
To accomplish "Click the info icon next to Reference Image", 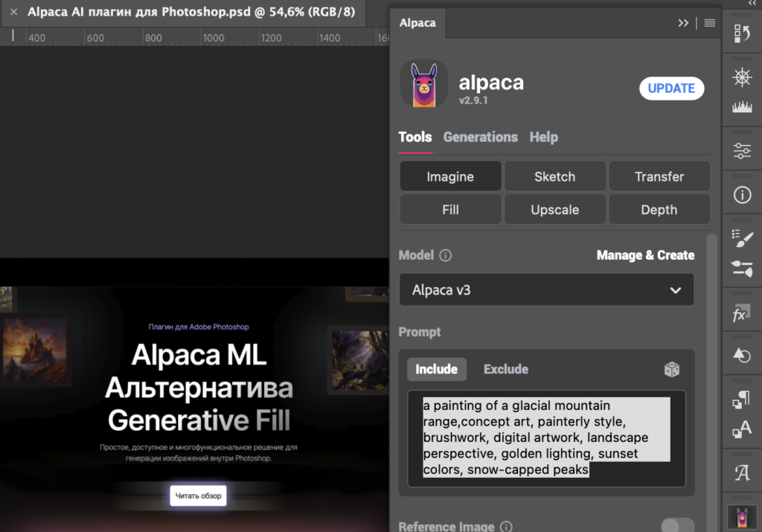I will [506, 527].
